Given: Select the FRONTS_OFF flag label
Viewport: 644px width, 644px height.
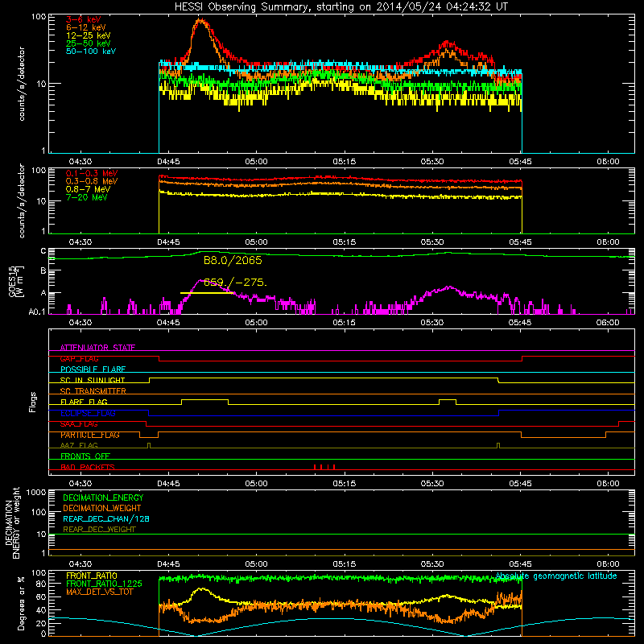Looking at the screenshot, I should coord(85,456).
